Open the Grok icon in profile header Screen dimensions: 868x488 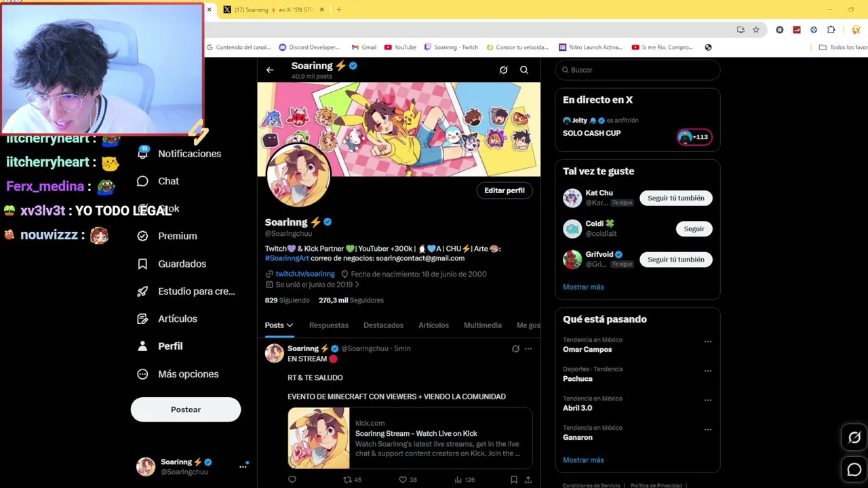pos(503,70)
